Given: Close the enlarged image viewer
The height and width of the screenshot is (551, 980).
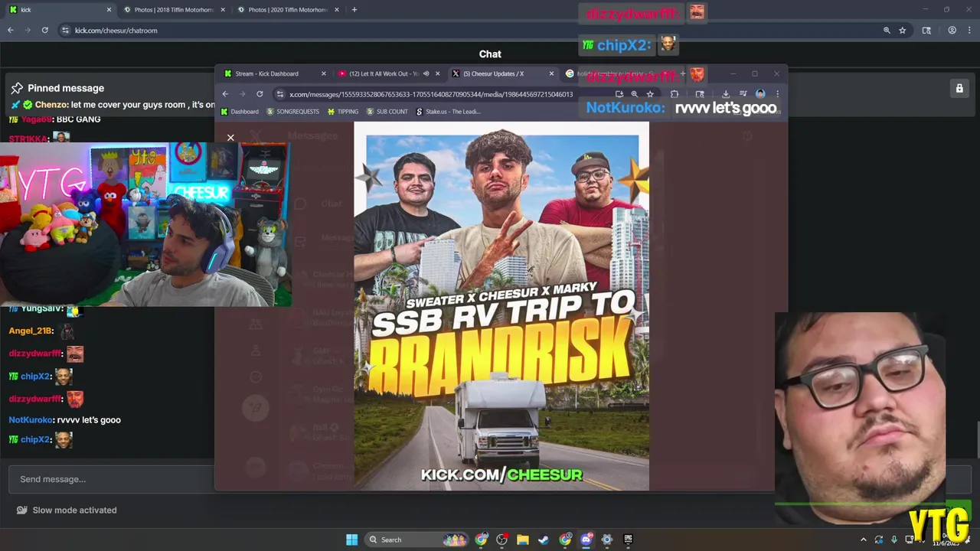Looking at the screenshot, I should [x=230, y=138].
